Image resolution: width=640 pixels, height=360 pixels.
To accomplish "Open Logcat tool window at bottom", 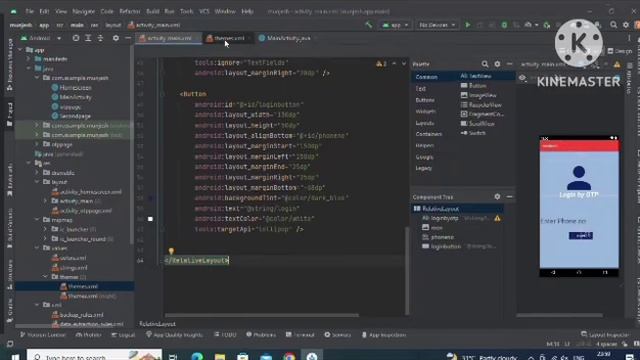I will point(123,335).
